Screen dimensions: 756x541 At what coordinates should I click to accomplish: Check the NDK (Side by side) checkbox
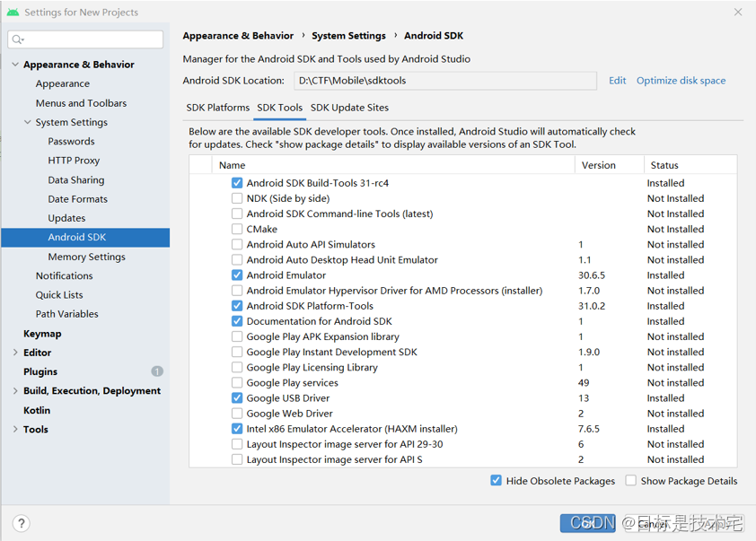237,198
